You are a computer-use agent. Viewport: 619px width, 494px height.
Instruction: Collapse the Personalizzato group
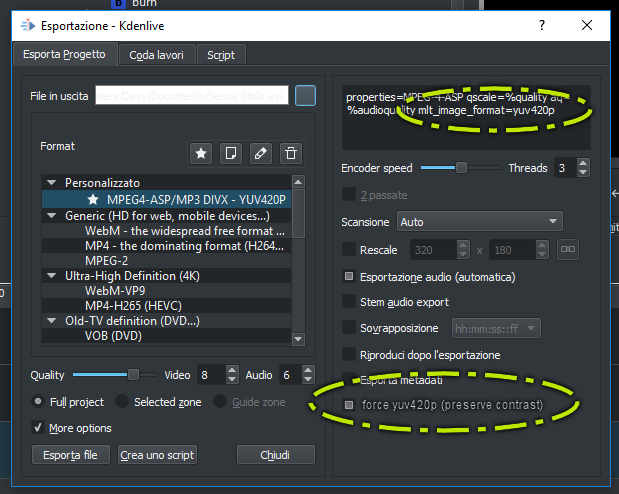[x=51, y=182]
